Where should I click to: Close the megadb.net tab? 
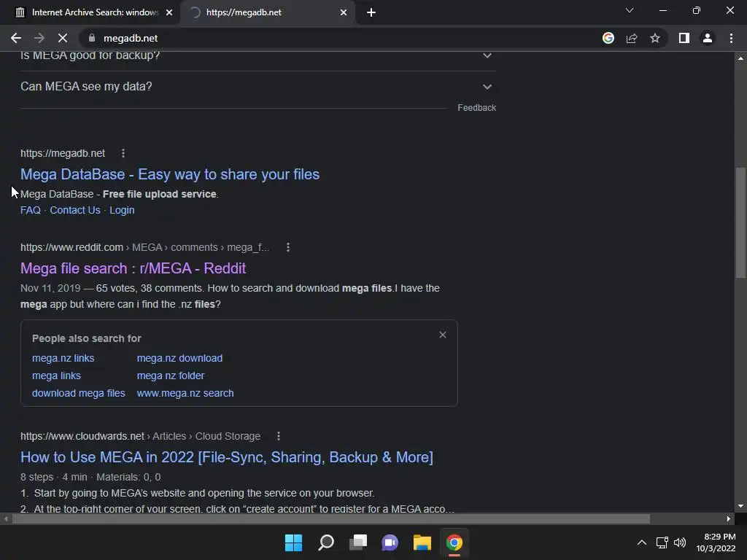[x=344, y=12]
